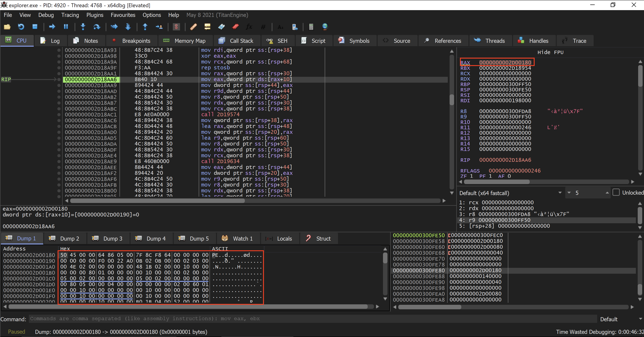Open the Watch 1 tab
The width and height of the screenshot is (644, 337).
[x=238, y=238]
